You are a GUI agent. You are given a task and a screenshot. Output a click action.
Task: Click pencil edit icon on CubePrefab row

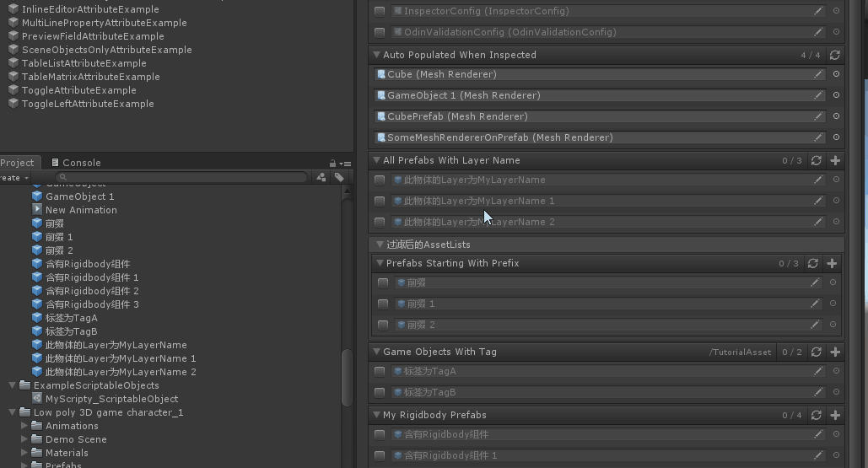tap(817, 116)
